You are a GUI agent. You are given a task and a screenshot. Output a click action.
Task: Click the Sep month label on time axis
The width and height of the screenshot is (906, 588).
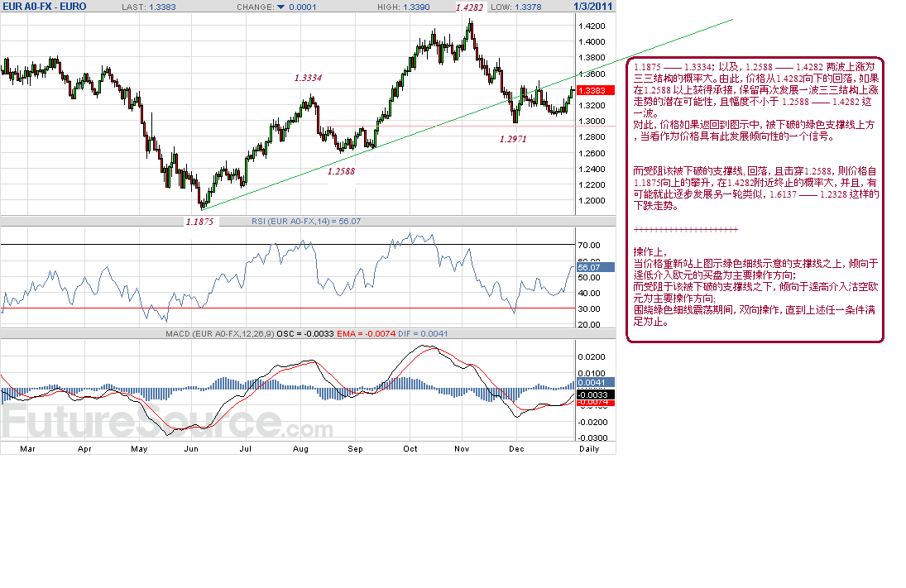[355, 449]
